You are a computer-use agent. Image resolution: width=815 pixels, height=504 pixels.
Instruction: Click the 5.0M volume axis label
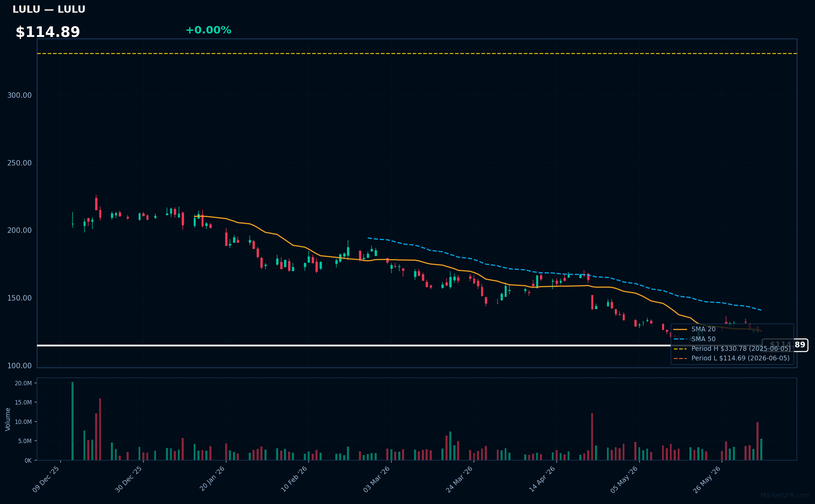25,441
